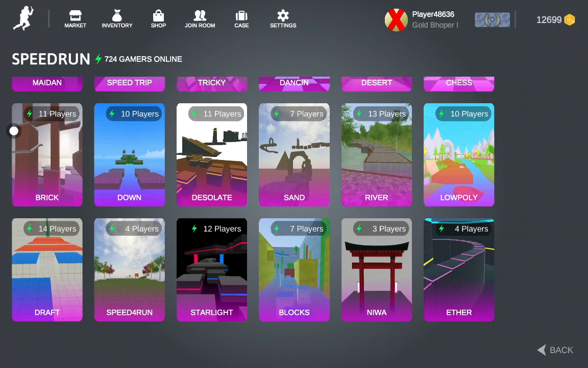Open the Shop bag icon
Screen dimensions: 588x368
click(158, 16)
